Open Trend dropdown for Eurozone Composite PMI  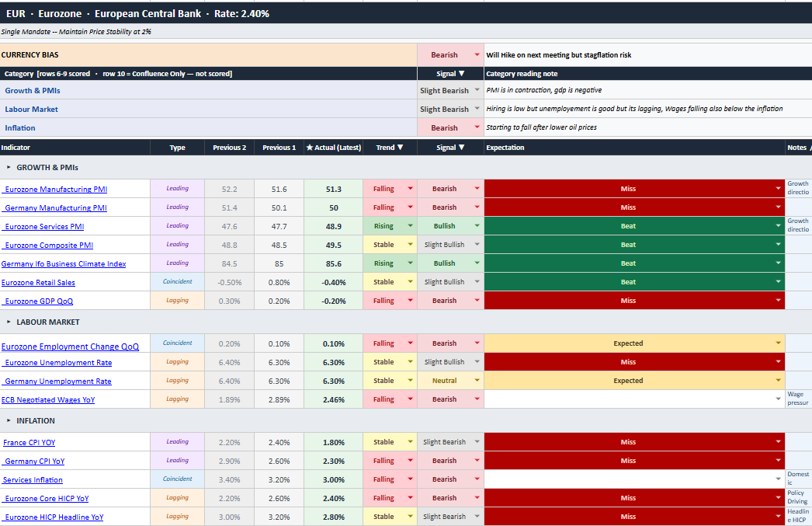[x=410, y=245]
